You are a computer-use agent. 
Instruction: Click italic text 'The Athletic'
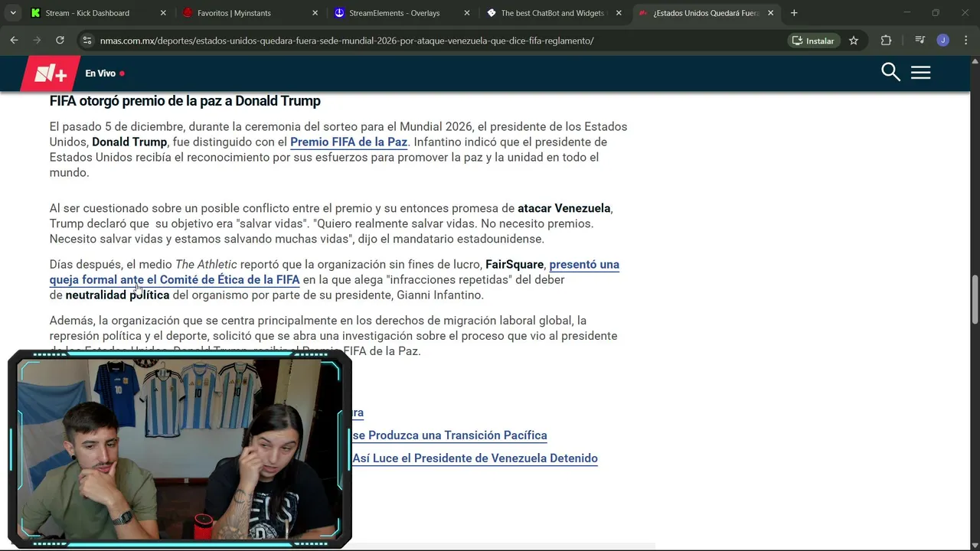(x=206, y=265)
